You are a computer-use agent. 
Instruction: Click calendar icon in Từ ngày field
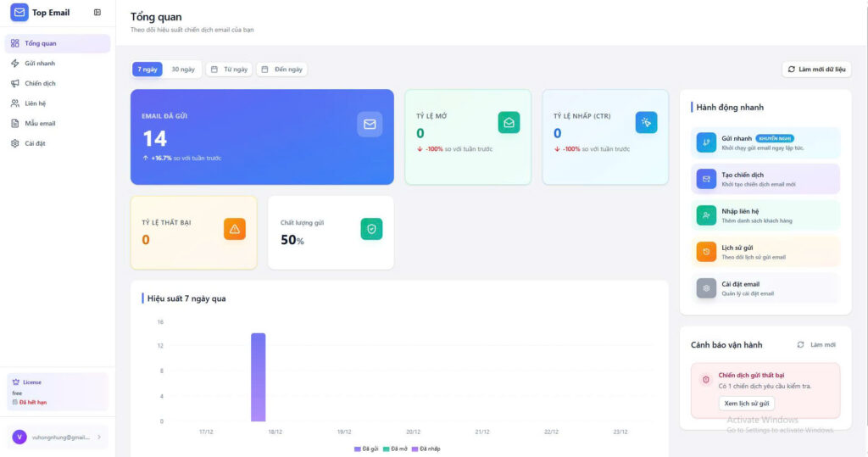(x=214, y=70)
